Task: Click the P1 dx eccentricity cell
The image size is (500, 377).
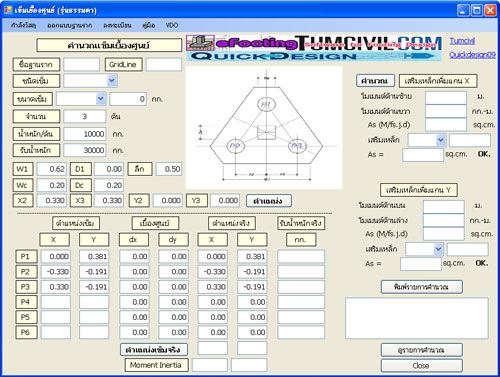Action: (x=134, y=256)
